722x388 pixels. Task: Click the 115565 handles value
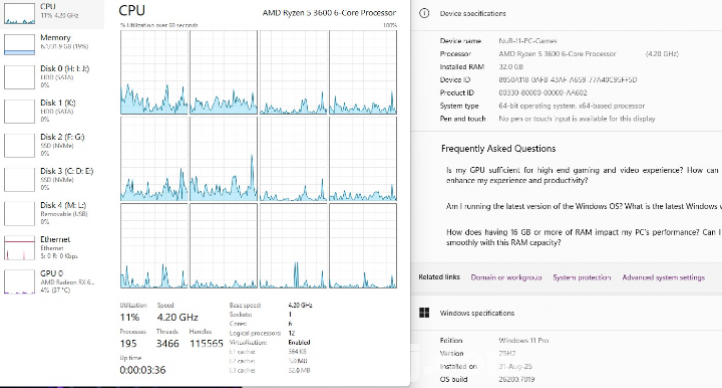(x=206, y=343)
